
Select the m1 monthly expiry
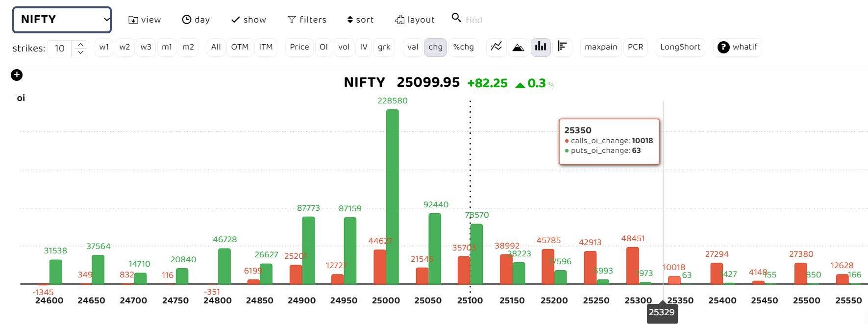167,47
